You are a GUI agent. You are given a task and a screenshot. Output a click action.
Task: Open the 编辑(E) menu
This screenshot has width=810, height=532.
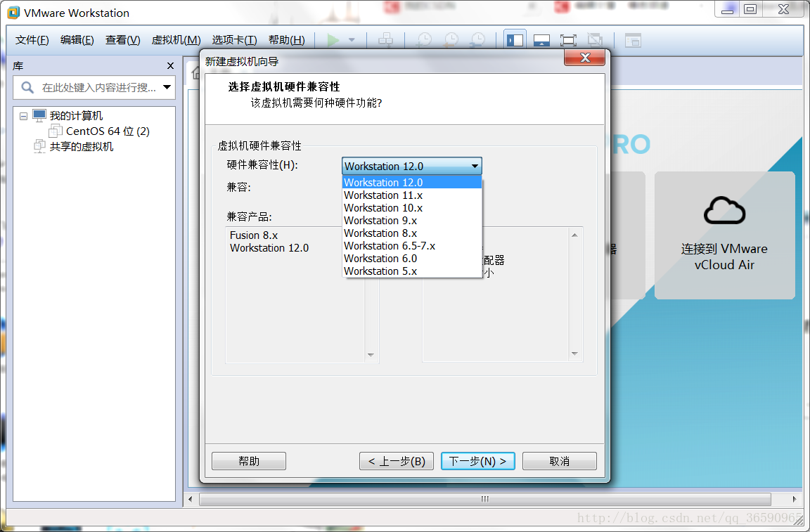[x=77, y=40]
